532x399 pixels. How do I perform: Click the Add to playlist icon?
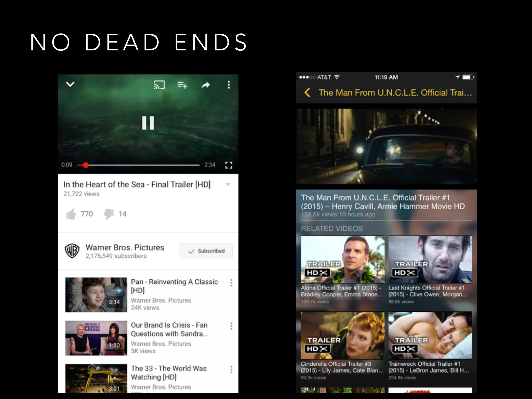click(182, 85)
